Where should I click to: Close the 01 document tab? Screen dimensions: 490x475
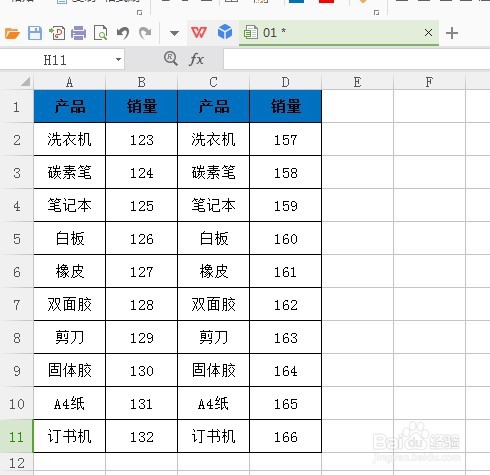428,33
